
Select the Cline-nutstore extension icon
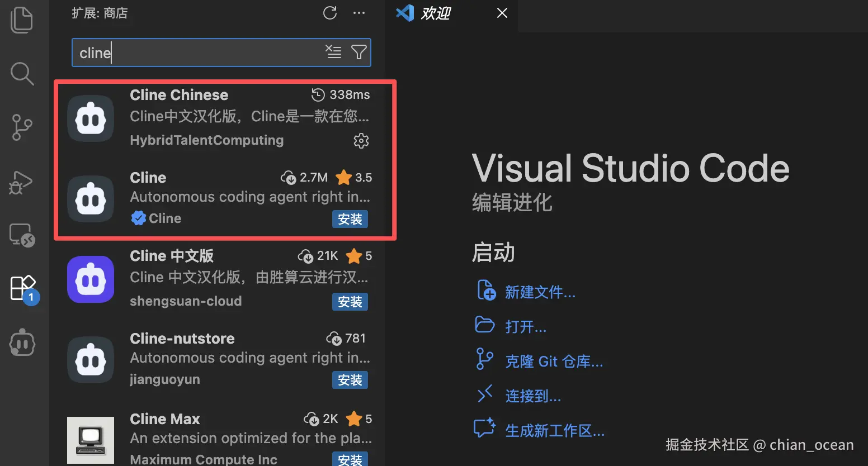91,360
